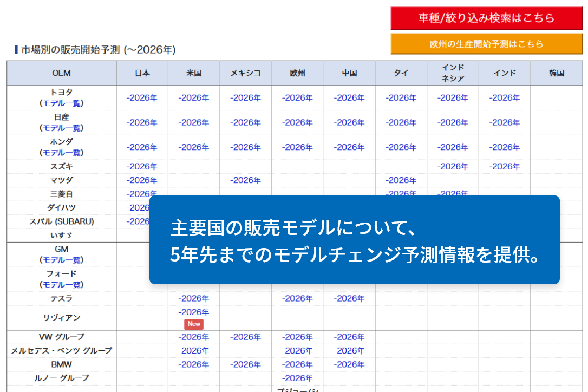The image size is (588, 392).
Task: Click ホンダ's -2026年 link under 欧州
Action: (297, 147)
